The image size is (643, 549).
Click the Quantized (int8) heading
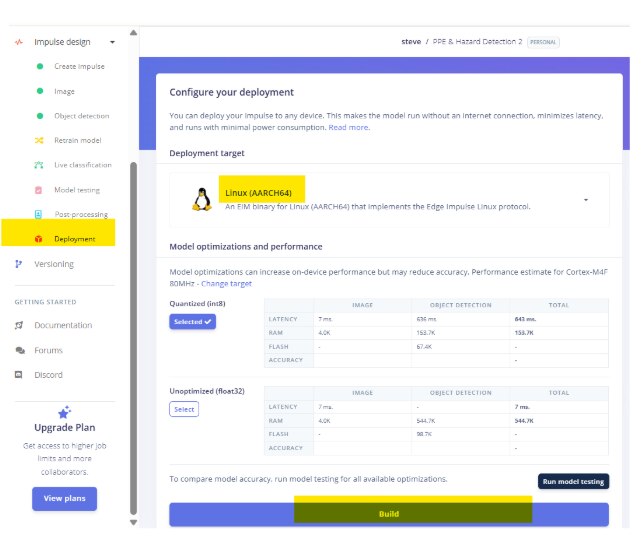[x=197, y=304]
